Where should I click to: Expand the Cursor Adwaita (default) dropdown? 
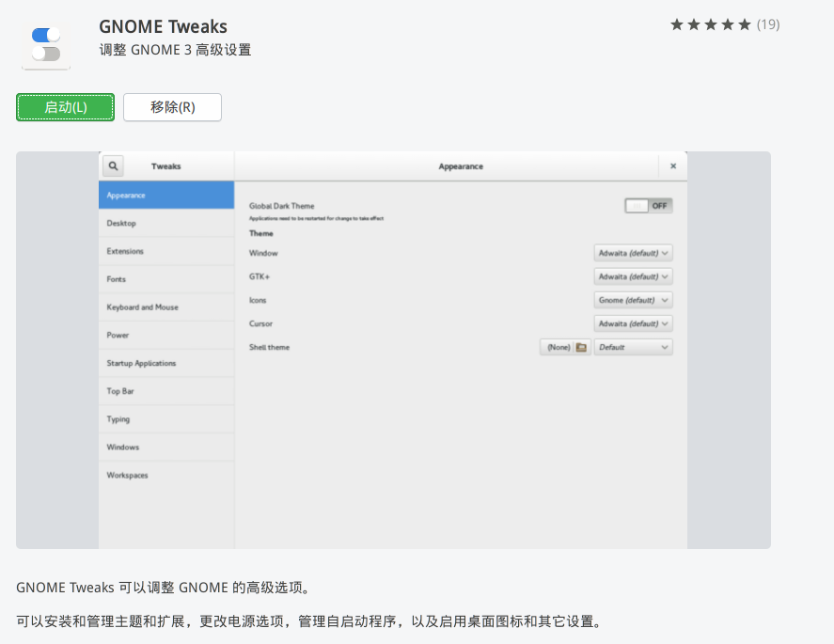click(633, 323)
